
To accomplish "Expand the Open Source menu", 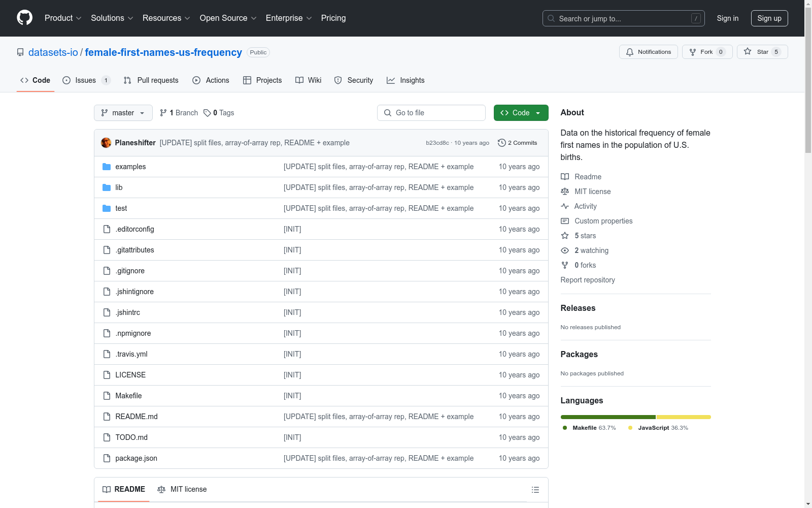I will coord(228,18).
